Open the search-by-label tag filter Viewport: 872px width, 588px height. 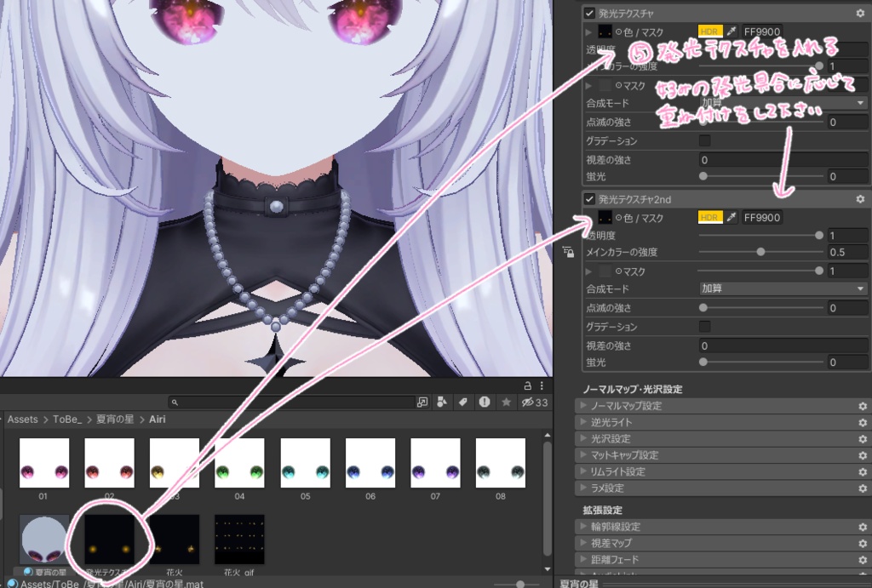[x=463, y=402]
